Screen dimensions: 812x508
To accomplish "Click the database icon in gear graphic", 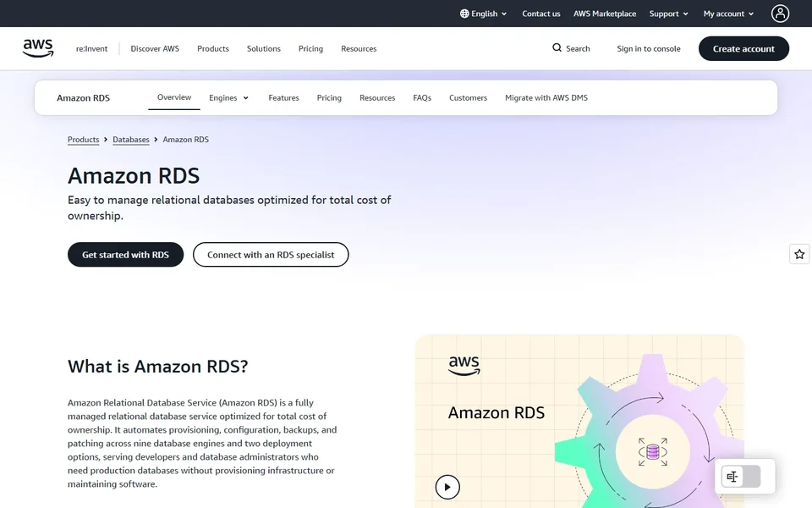I will pos(652,451).
